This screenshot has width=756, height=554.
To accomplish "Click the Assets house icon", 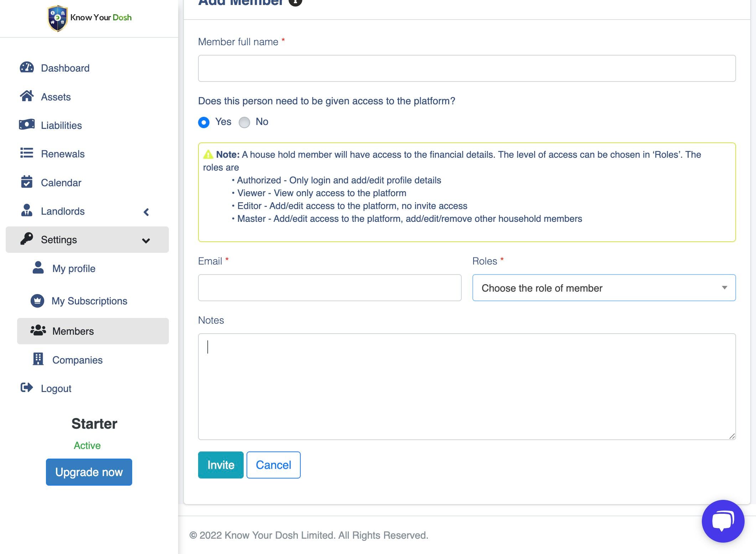I will pyautogui.click(x=27, y=96).
